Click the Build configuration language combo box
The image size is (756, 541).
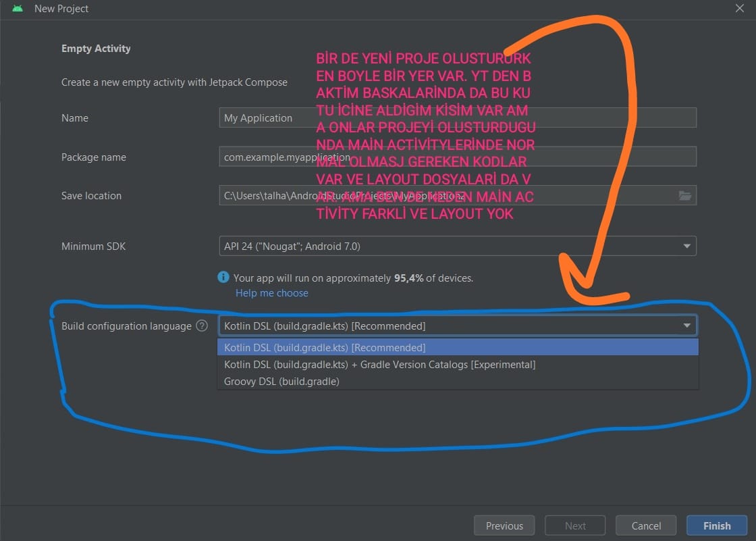tap(458, 326)
